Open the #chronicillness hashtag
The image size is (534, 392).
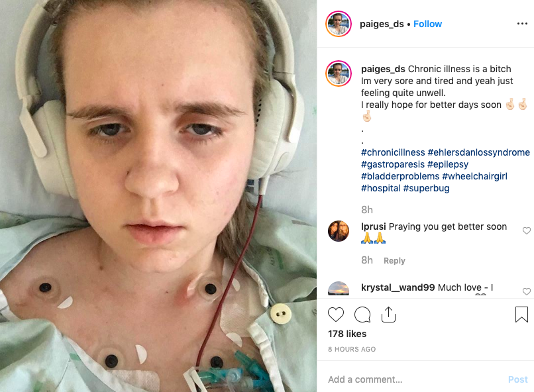[x=393, y=152]
